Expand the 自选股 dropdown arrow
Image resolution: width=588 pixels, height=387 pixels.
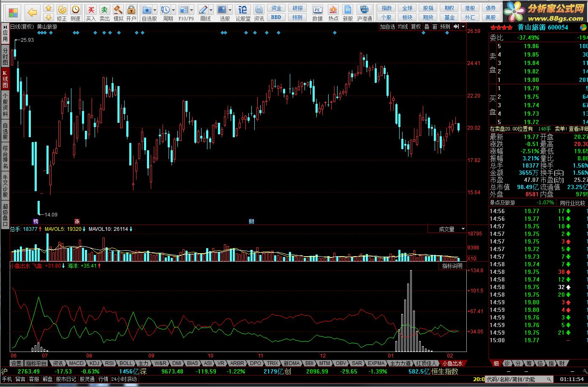point(155,10)
